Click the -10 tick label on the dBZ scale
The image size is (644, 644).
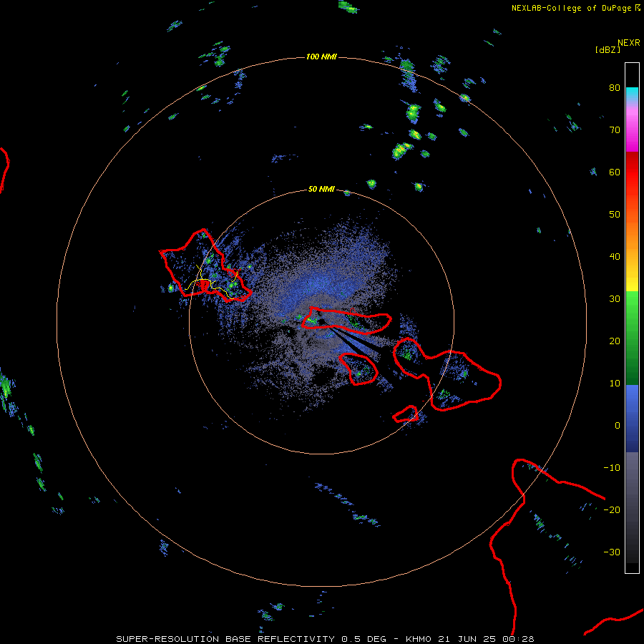point(612,468)
